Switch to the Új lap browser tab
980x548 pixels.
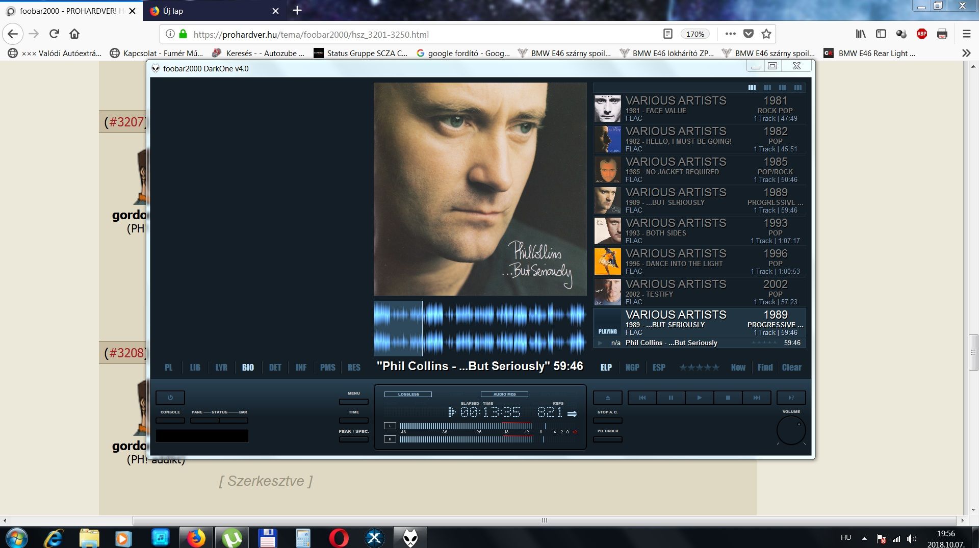214,11
